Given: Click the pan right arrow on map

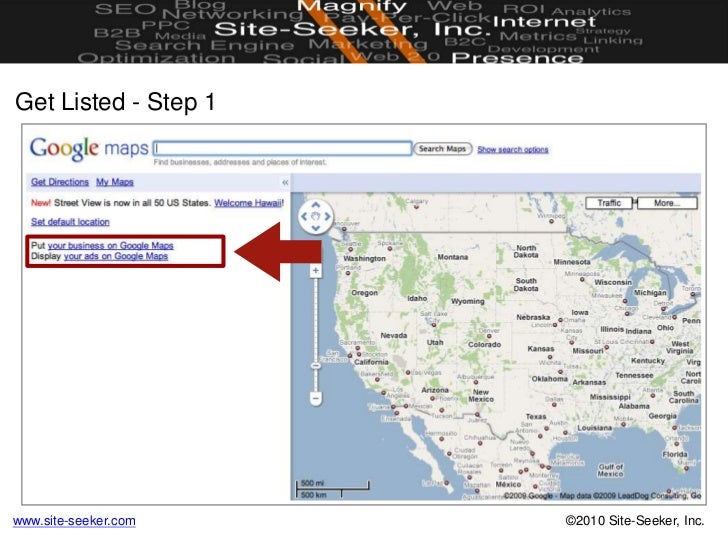Looking at the screenshot, I should (327, 216).
